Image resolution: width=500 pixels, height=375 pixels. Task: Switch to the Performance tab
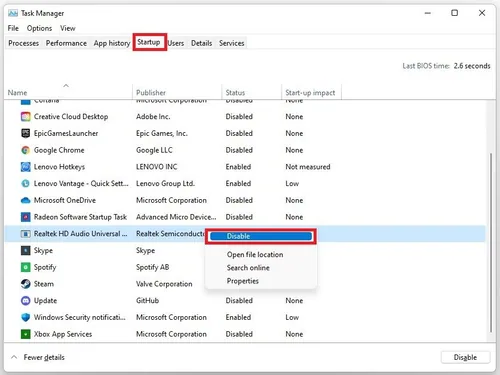(66, 43)
